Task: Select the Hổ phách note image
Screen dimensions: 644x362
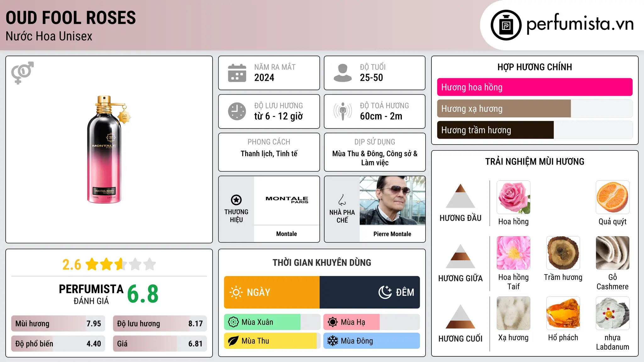Action: point(563,313)
